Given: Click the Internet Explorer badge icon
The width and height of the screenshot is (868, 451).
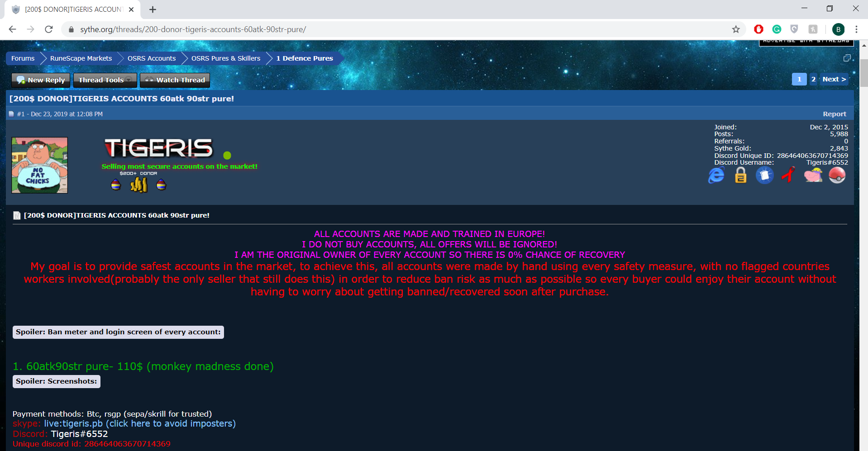Looking at the screenshot, I should pyautogui.click(x=716, y=175).
